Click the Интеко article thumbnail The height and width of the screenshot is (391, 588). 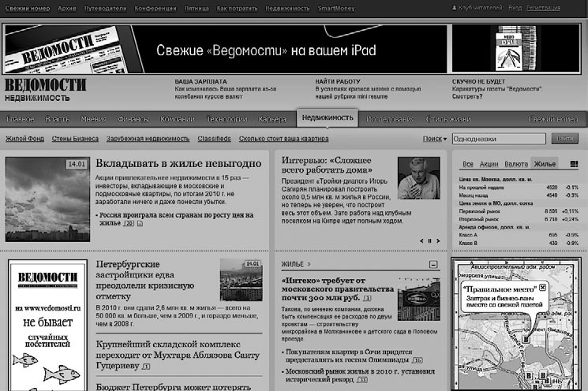[x=418, y=299]
